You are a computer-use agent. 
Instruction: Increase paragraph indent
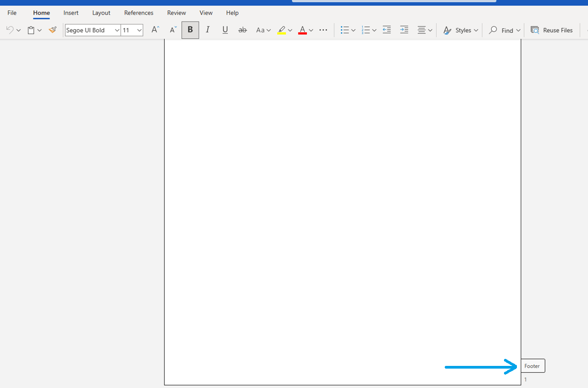click(x=404, y=30)
